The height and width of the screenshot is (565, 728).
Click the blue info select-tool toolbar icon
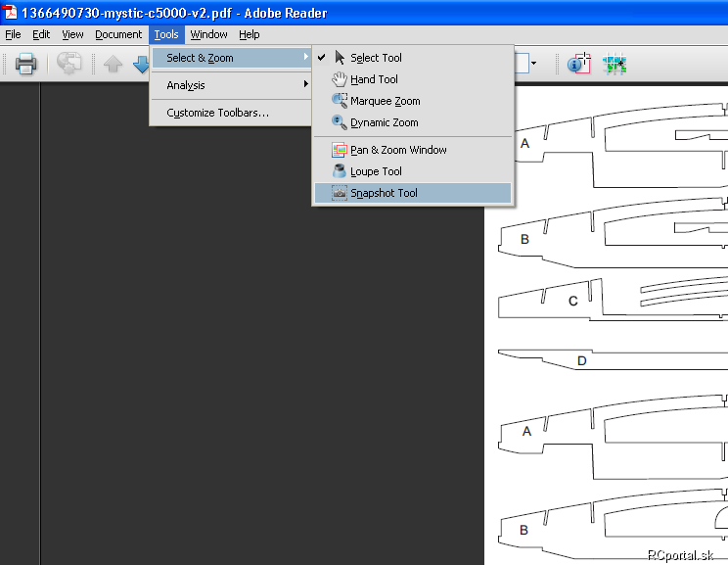578,64
